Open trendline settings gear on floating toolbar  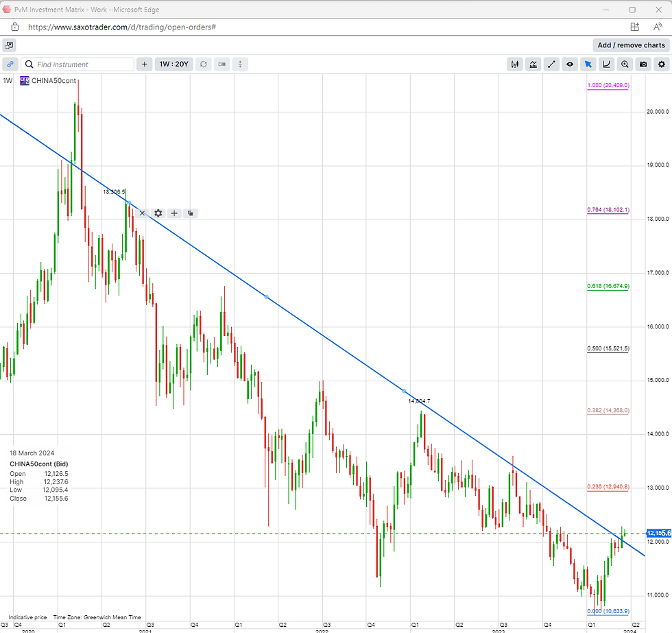158,213
